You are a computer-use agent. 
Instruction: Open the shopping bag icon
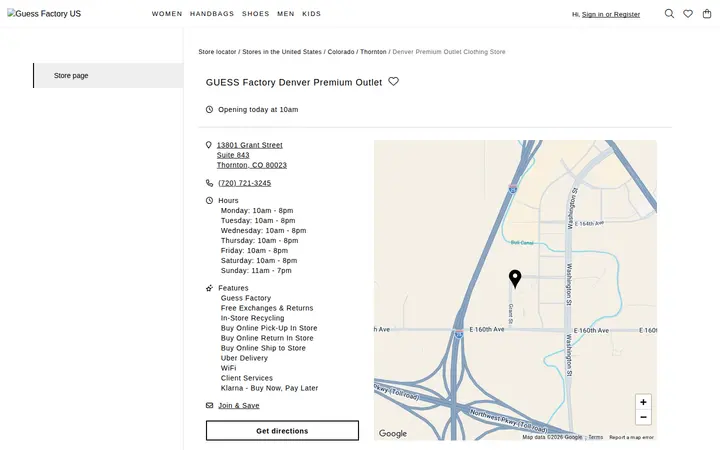(707, 14)
